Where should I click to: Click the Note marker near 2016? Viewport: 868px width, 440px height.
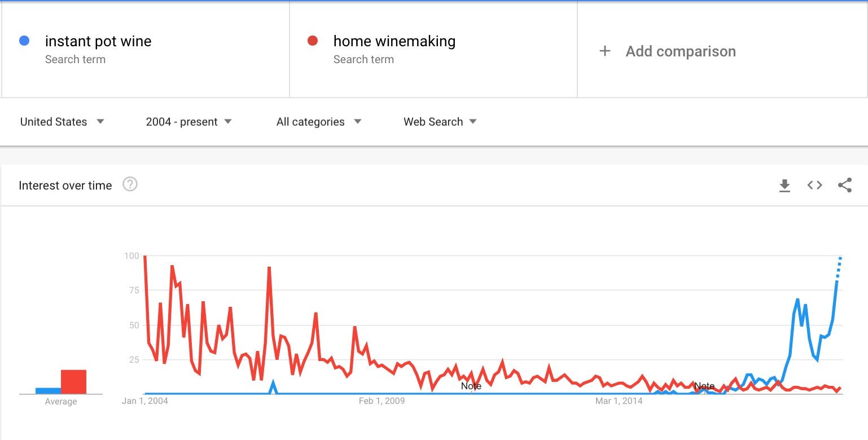pos(704,386)
